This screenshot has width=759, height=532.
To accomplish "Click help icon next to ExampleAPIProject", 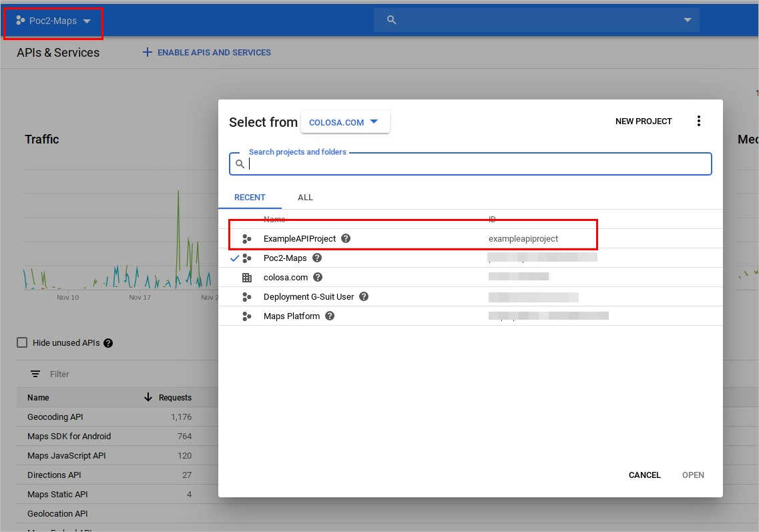I will click(346, 238).
